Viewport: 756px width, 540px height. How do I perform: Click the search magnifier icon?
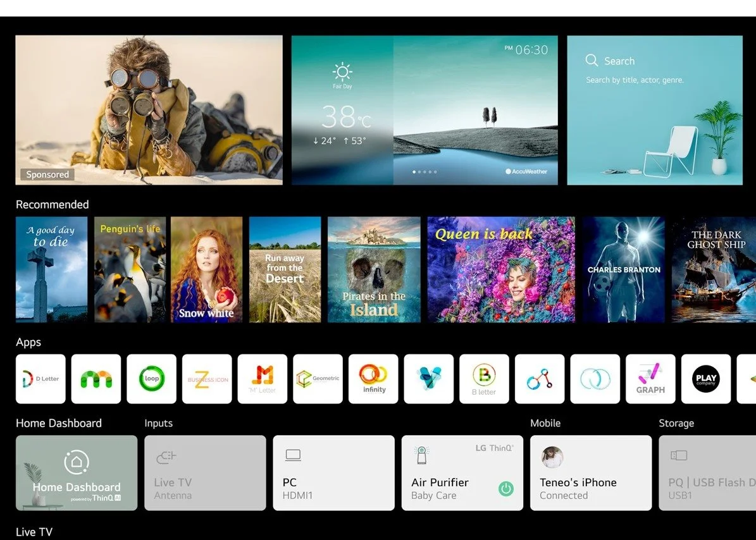click(592, 60)
